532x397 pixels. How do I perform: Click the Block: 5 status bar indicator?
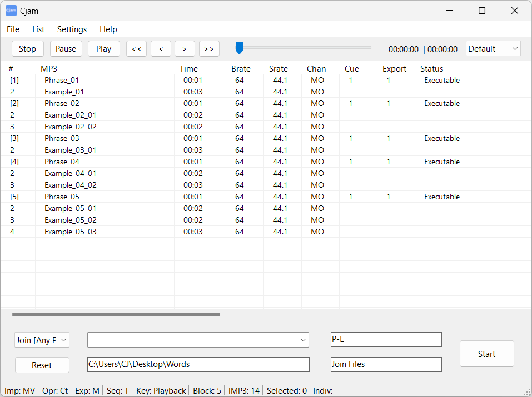207,390
